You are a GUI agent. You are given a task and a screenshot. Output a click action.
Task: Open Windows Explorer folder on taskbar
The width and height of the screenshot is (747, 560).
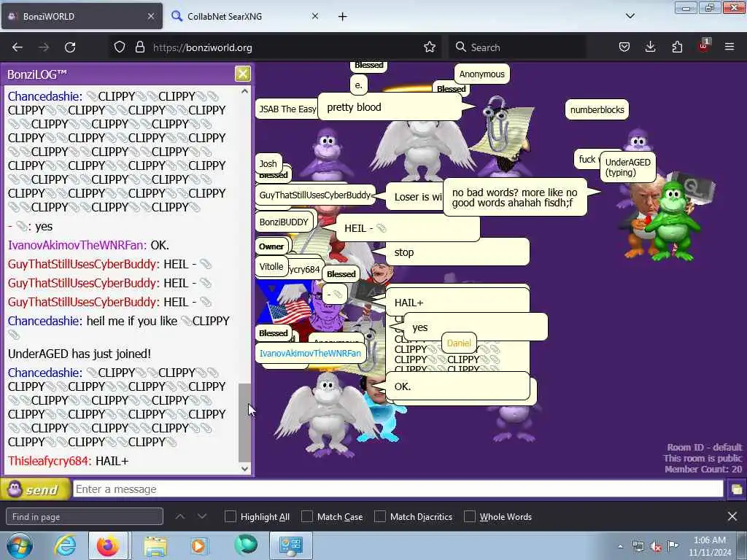pyautogui.click(x=155, y=546)
